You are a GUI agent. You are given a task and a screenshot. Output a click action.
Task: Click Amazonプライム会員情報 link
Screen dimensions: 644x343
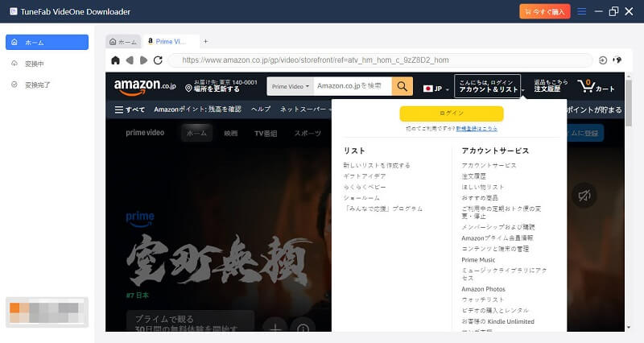point(497,238)
